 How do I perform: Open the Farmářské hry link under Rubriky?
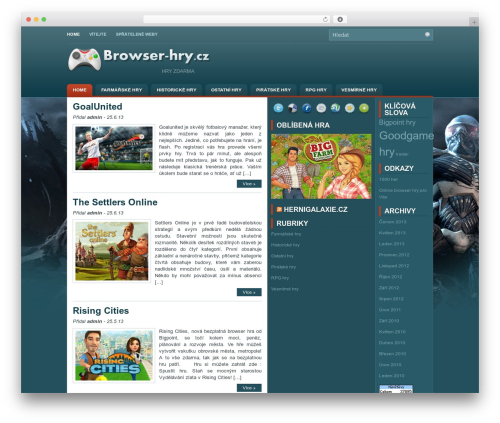pyautogui.click(x=286, y=234)
